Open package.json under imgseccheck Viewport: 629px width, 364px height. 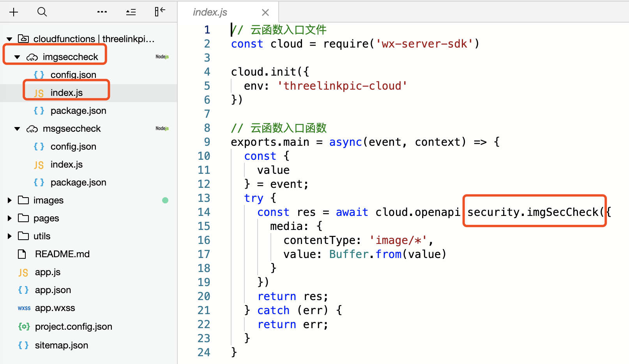point(78,111)
